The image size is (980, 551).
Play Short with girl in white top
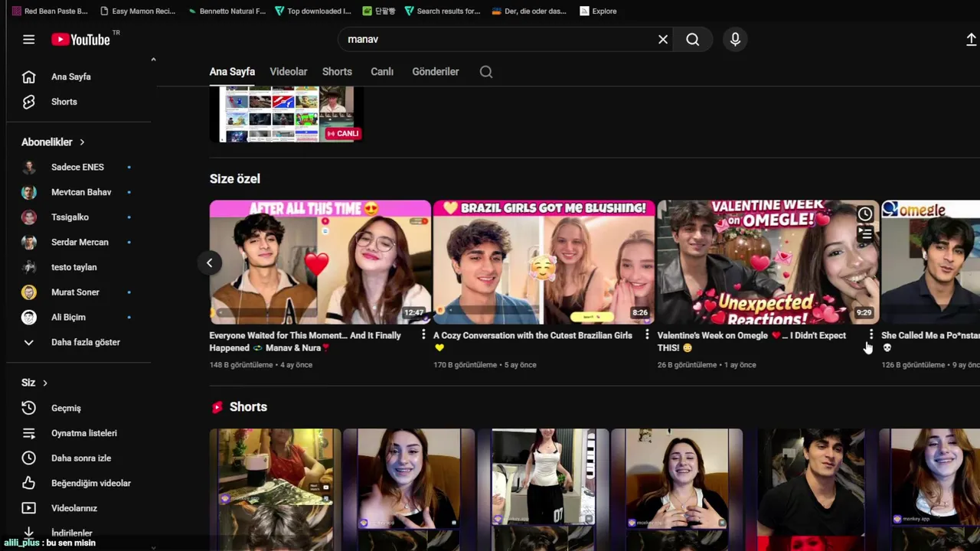(543, 490)
